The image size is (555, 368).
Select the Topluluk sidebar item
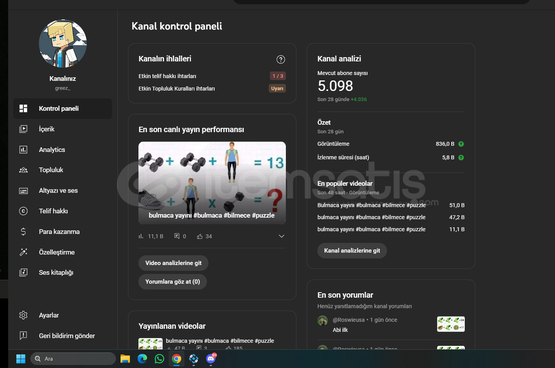(x=63, y=170)
